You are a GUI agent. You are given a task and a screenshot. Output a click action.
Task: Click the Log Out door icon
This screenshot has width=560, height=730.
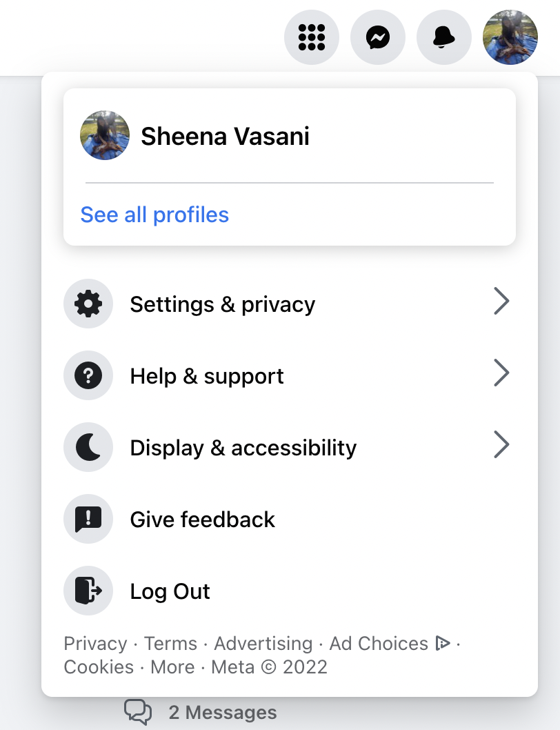click(88, 591)
